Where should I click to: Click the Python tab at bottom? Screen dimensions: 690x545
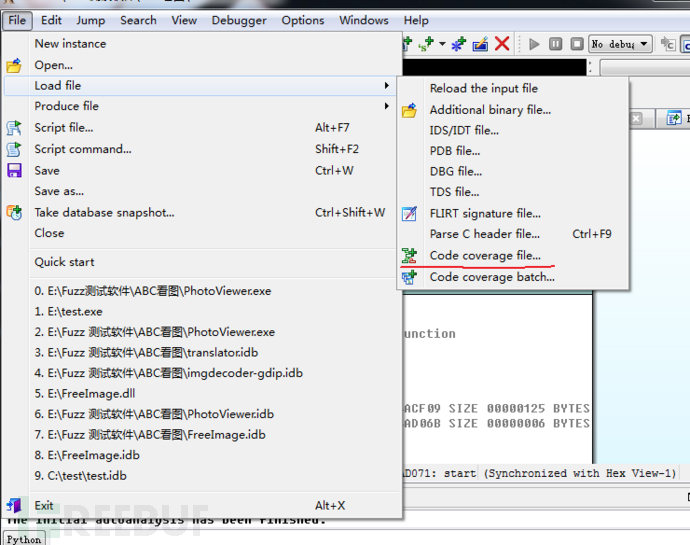(24, 539)
